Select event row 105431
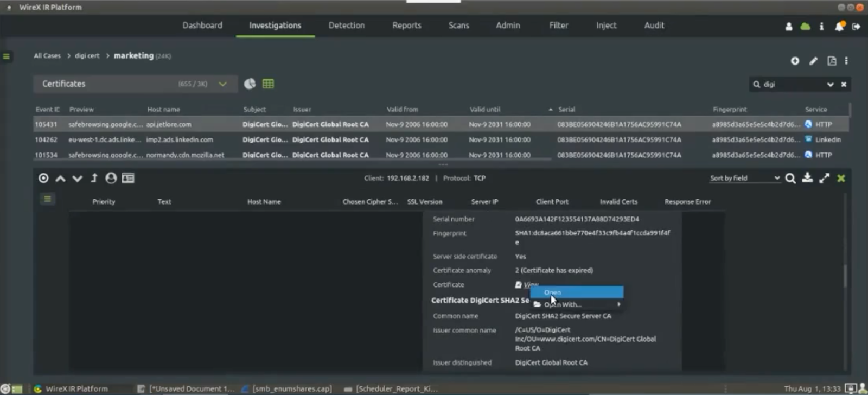This screenshot has height=395, width=868. (x=441, y=124)
